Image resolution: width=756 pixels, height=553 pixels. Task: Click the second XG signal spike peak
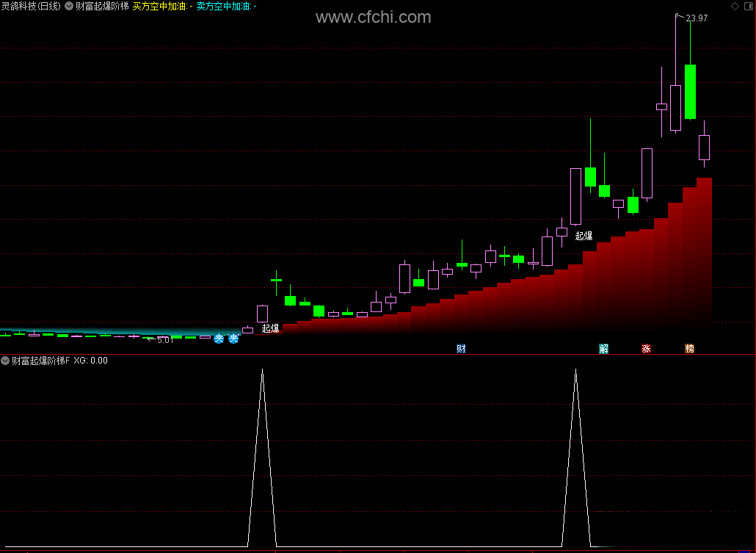[575, 370]
